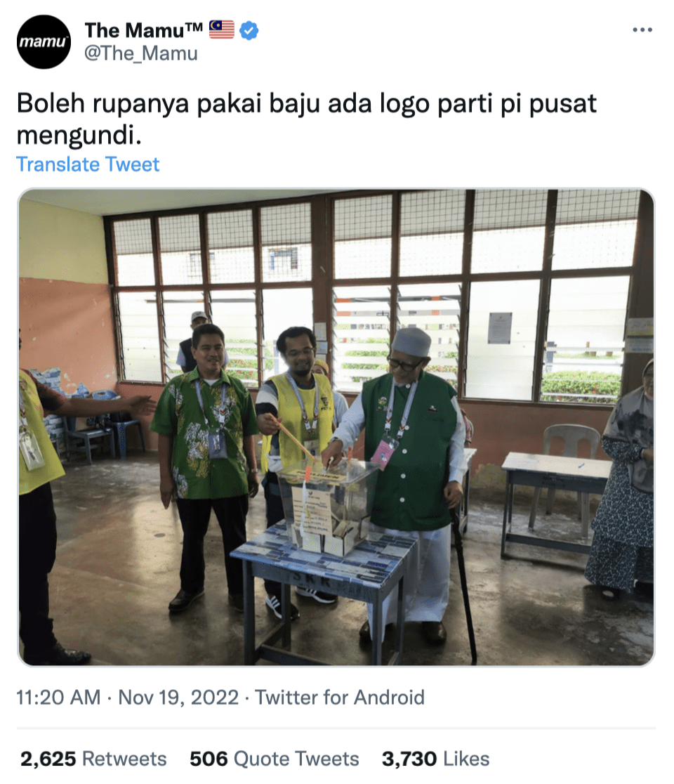
Task: View the 3,730 Likes list
Action: click(436, 759)
